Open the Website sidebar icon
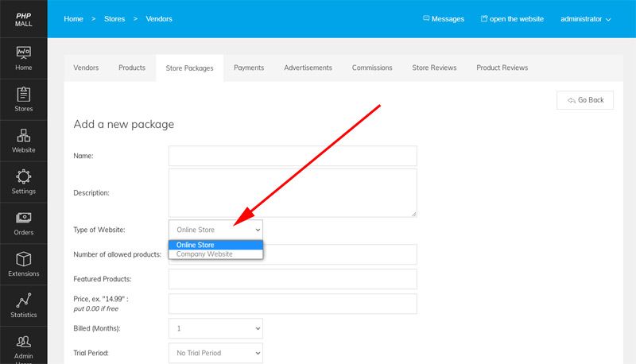Viewport: 636px width, 364px height. 24,136
